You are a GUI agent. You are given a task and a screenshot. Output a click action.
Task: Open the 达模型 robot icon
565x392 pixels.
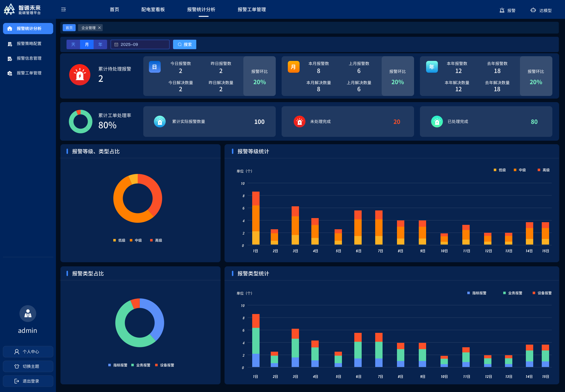point(533,10)
